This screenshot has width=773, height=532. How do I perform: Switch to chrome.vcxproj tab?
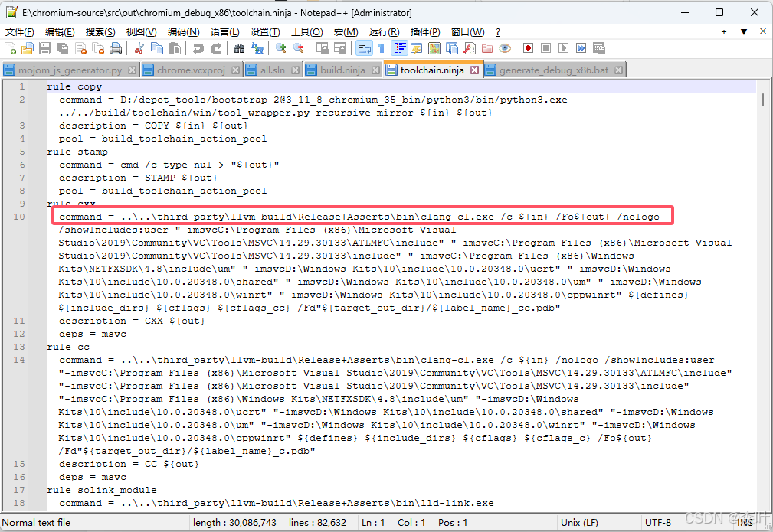[x=191, y=70]
